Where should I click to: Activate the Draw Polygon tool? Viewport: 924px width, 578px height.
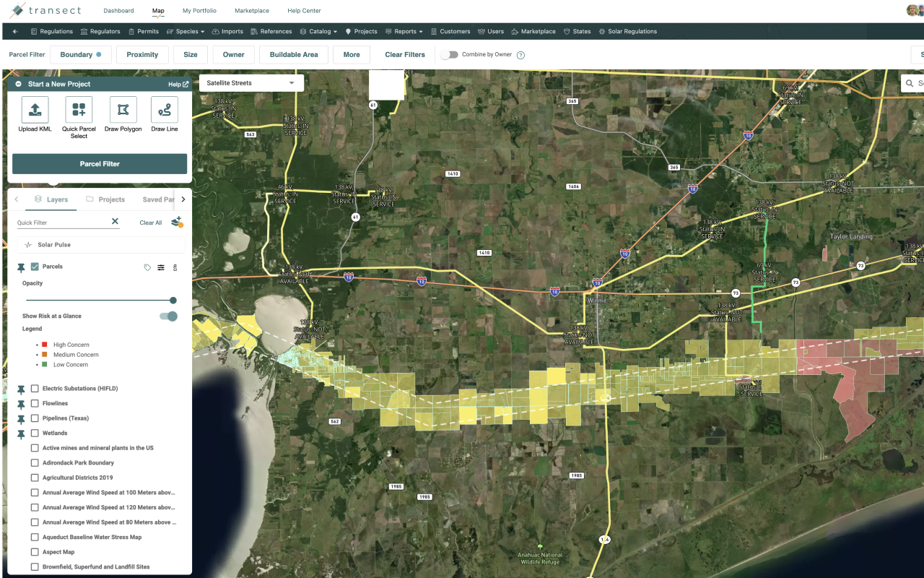coord(123,111)
